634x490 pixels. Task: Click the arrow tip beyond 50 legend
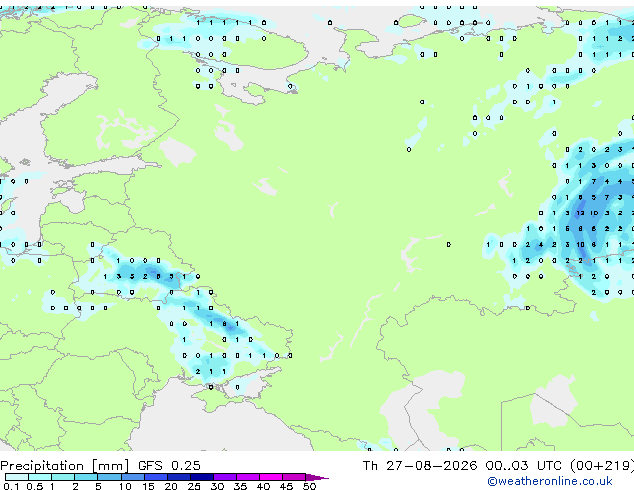pyautogui.click(x=318, y=477)
